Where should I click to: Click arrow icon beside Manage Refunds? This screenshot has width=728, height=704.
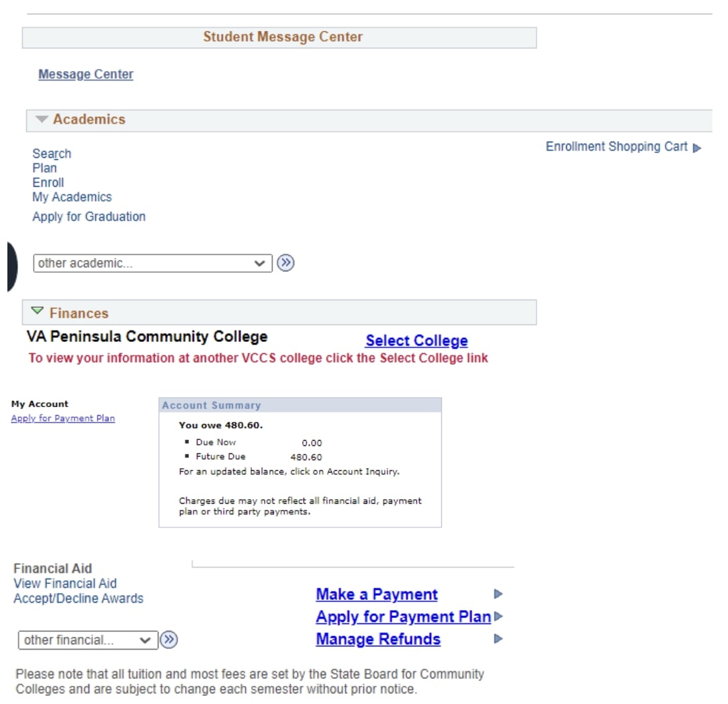tap(498, 638)
